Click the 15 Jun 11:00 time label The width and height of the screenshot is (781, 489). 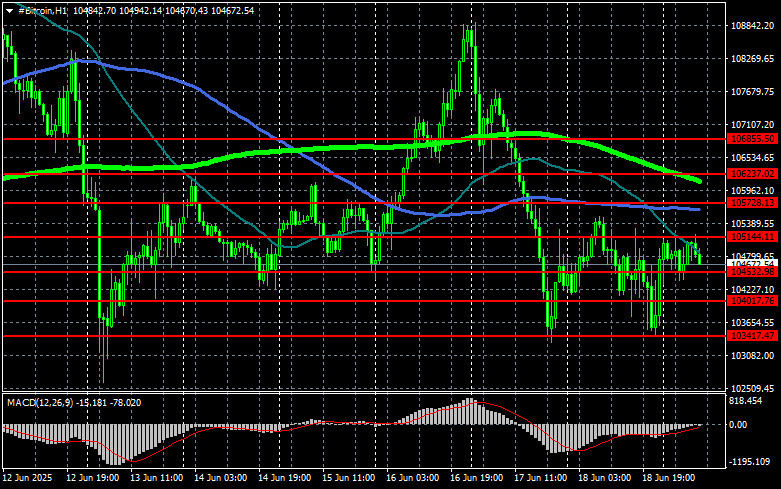[349, 478]
